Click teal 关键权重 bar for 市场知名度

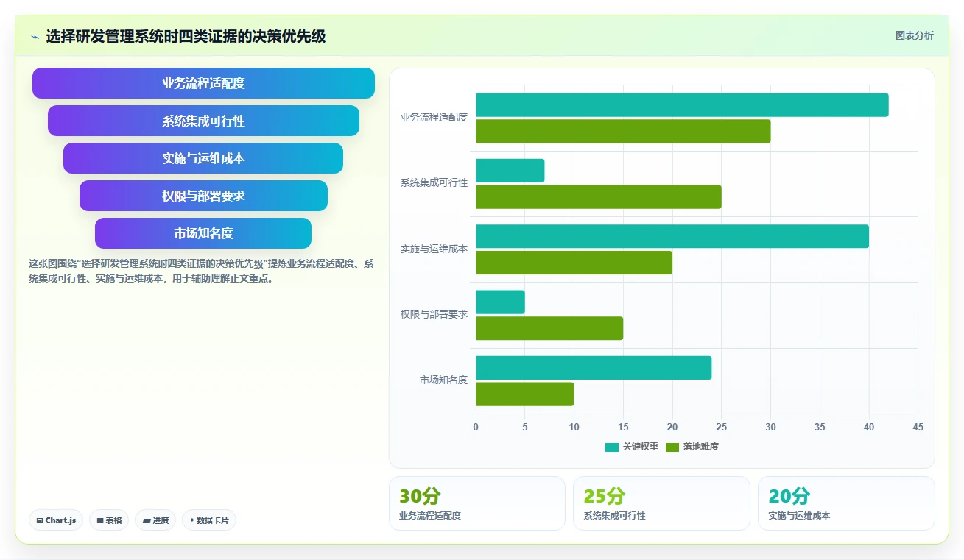pos(594,368)
